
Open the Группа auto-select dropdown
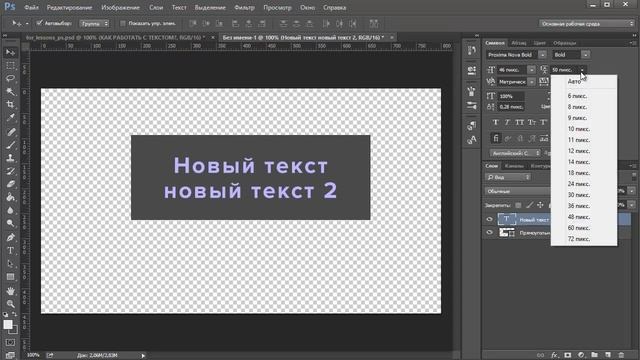pyautogui.click(x=94, y=24)
